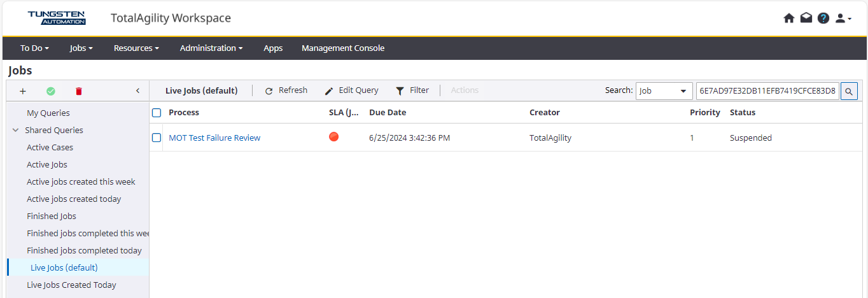Click due date 6/25/2024 3:42:36 PM
Image resolution: width=868 pixels, height=298 pixels.
tap(410, 138)
